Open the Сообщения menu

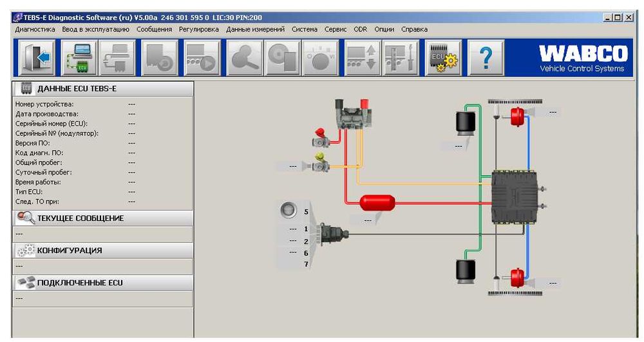154,29
